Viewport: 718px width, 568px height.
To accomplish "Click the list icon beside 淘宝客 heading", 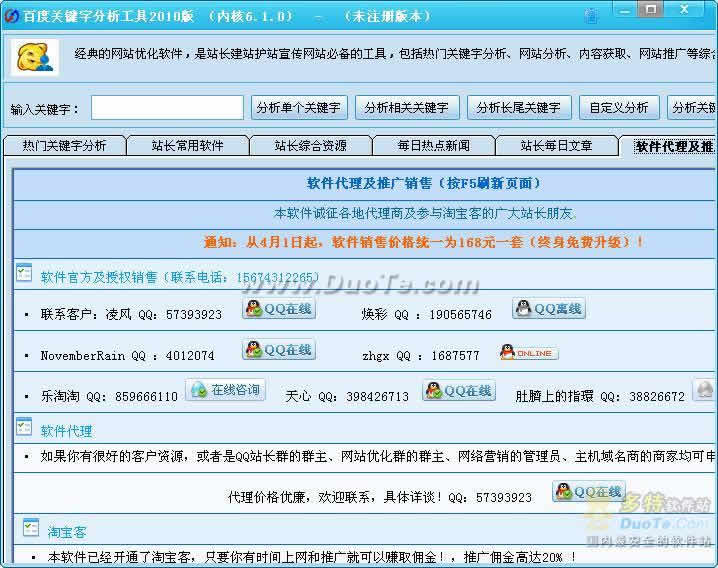I will point(31,527).
